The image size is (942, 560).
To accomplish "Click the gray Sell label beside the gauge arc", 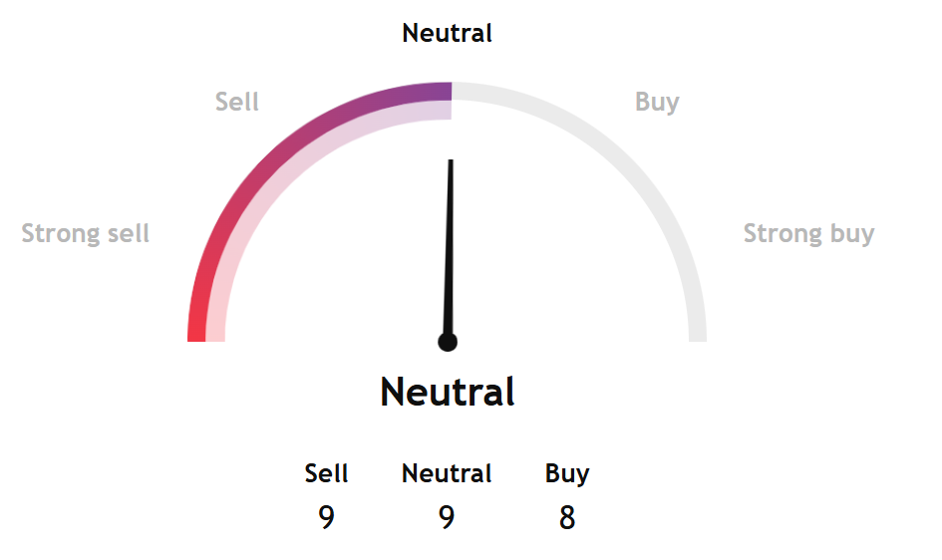I will (x=237, y=102).
